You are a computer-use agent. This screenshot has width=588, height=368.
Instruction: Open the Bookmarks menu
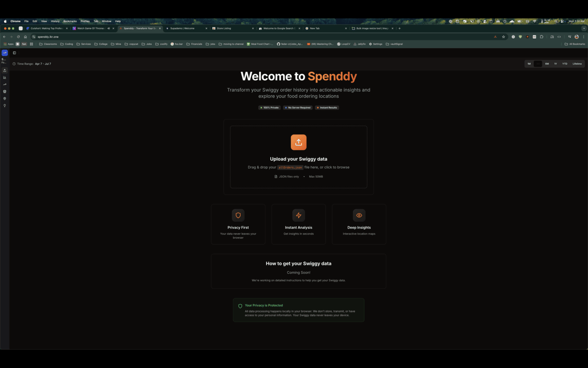coord(70,21)
